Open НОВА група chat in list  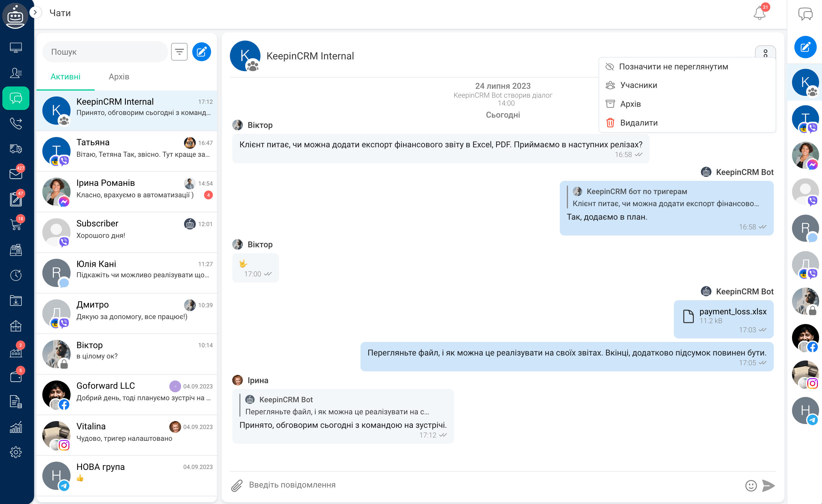[x=127, y=476]
